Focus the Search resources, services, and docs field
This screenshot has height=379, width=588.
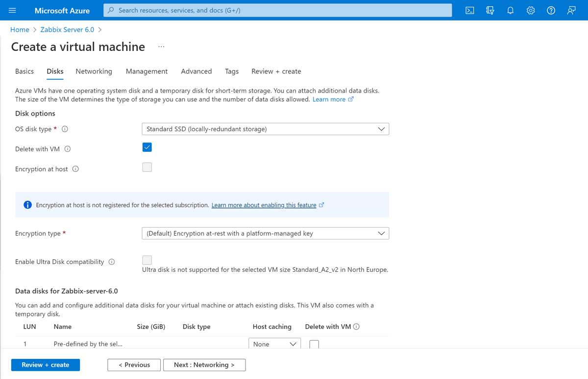[x=277, y=10]
